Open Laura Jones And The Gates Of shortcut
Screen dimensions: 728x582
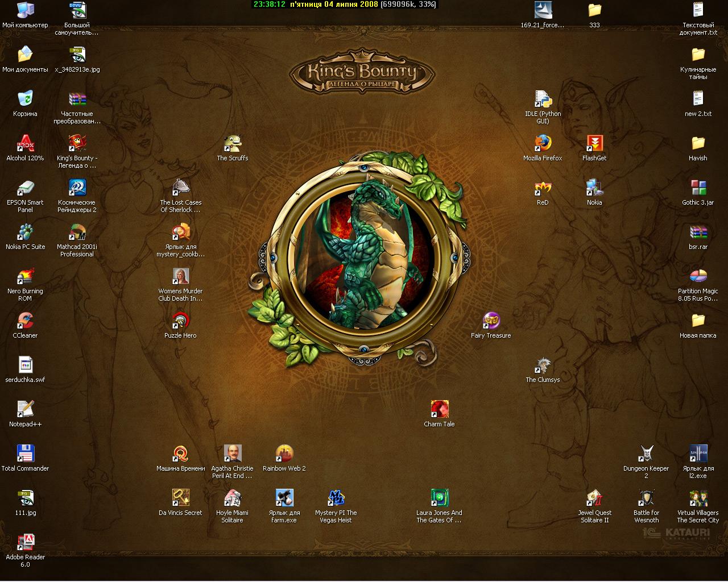click(439, 497)
